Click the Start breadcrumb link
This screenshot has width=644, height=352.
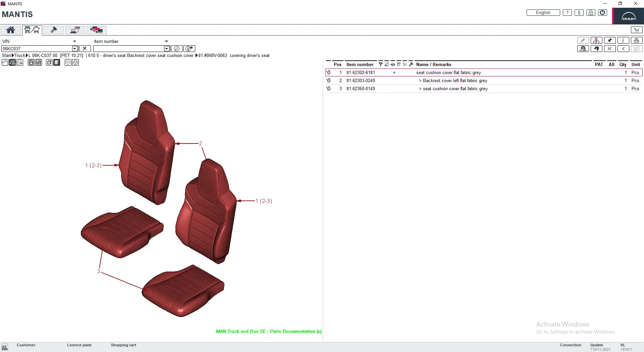6,55
